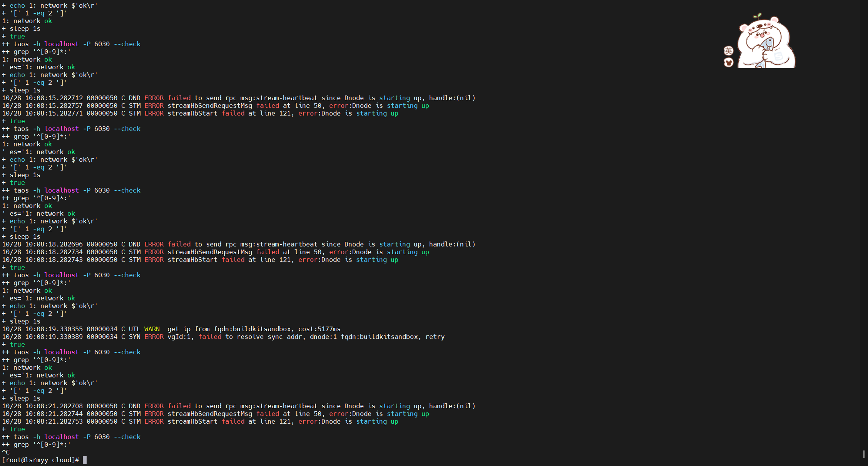
Task: Click the last '--check' taos command flag
Action: (127, 437)
